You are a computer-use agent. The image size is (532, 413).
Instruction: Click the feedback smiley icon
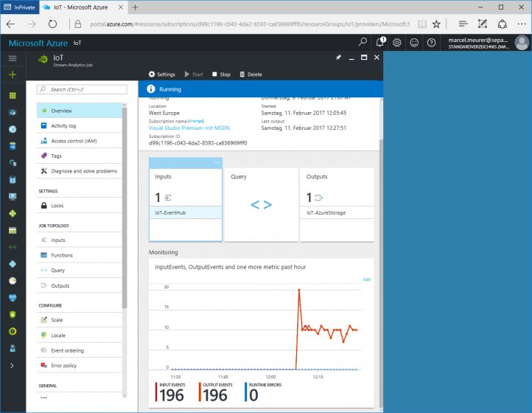[414, 43]
